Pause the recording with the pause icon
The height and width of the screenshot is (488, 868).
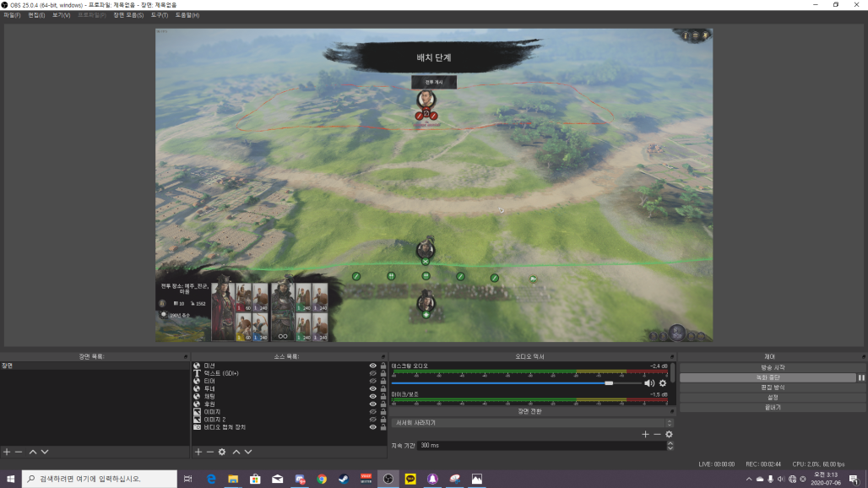click(x=861, y=377)
